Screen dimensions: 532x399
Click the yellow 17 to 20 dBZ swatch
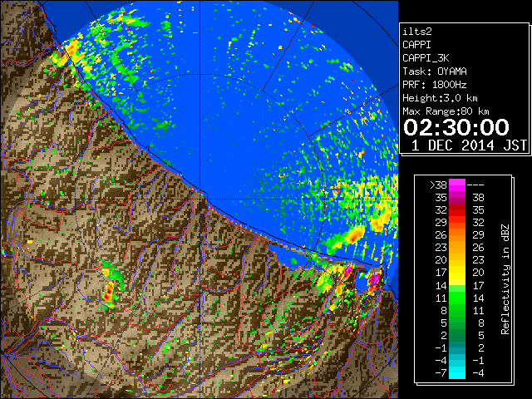(457, 273)
